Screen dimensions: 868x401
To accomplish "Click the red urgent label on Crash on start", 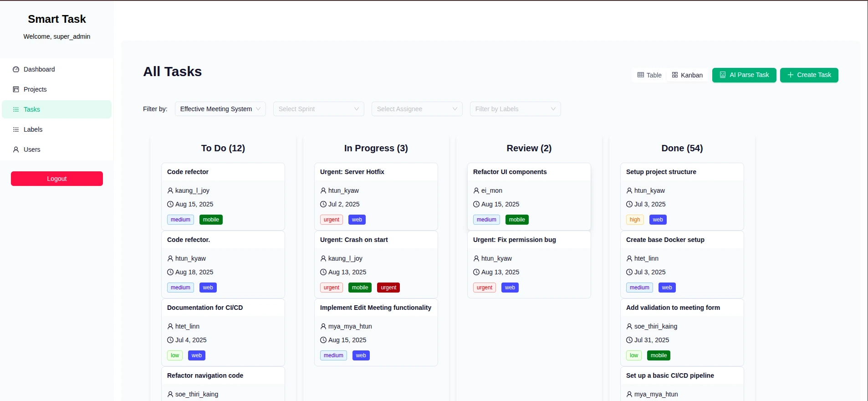I will (x=388, y=288).
